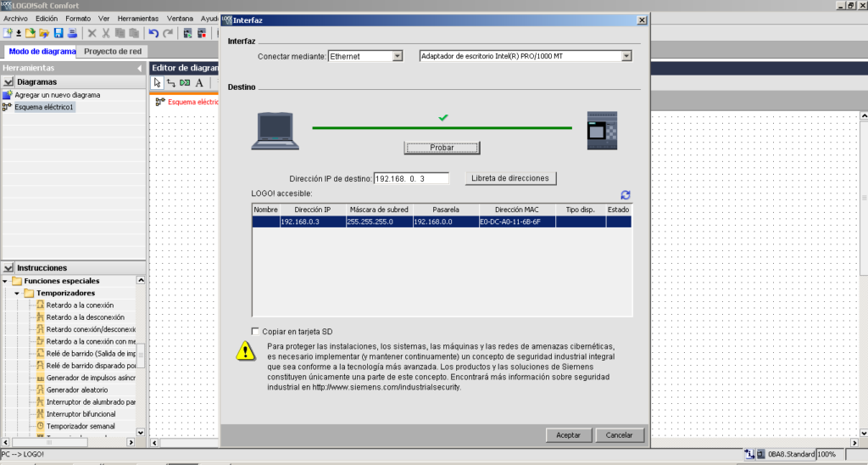Select Generador aleatorio instruction

pos(72,389)
